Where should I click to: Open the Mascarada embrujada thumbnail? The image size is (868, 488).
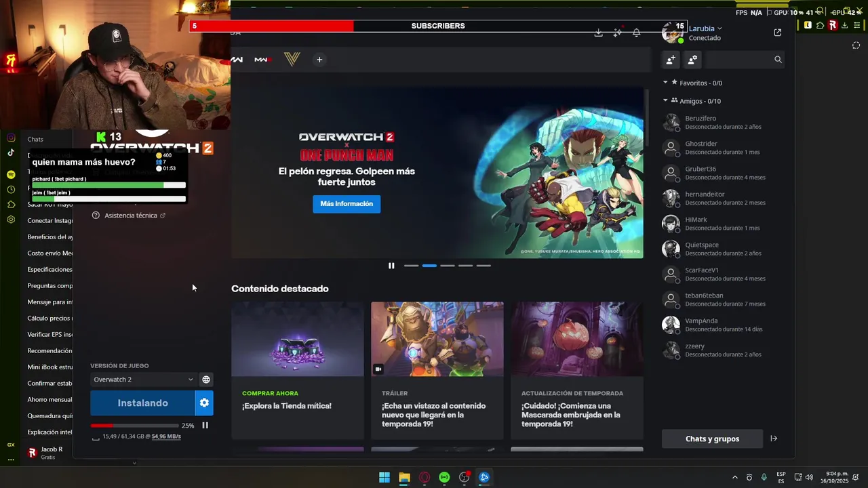577,339
